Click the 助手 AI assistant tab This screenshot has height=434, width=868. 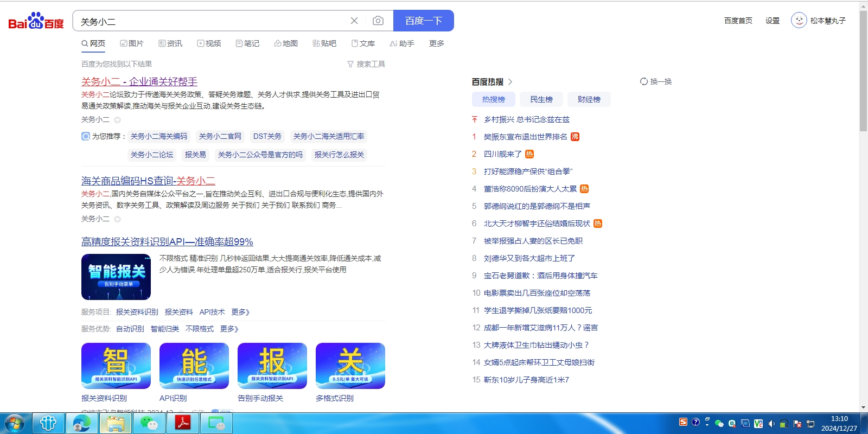pyautogui.click(x=402, y=43)
